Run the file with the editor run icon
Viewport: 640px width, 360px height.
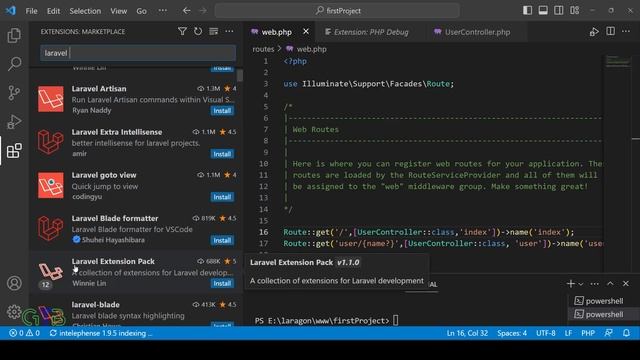[594, 32]
